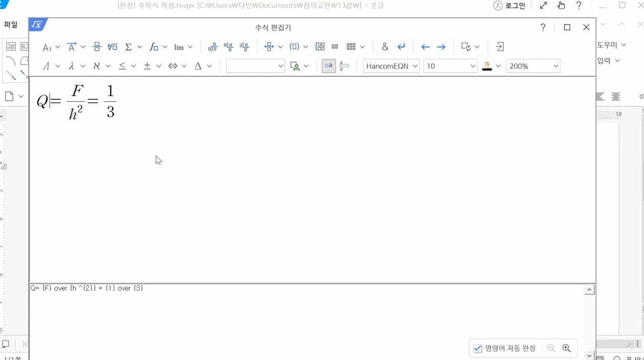Viewport: 644px width, 360px height.
Task: Click the full screen expand arrows icon
Action: (543, 6)
